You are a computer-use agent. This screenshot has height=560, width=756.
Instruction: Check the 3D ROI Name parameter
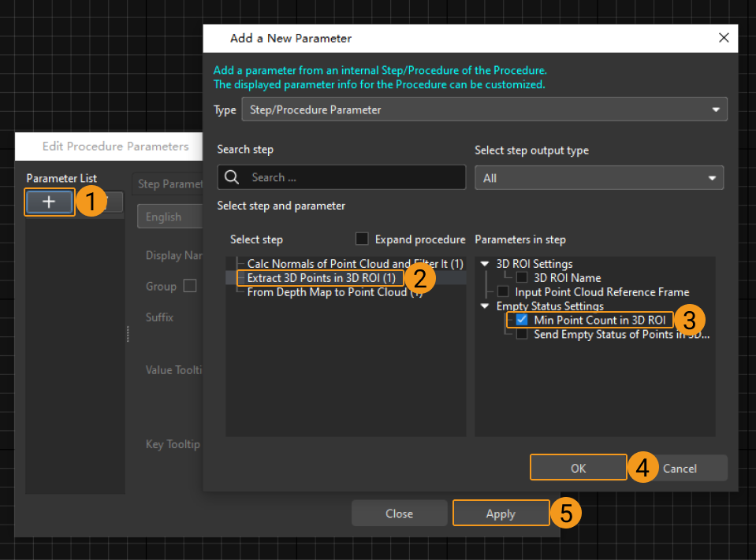click(522, 277)
